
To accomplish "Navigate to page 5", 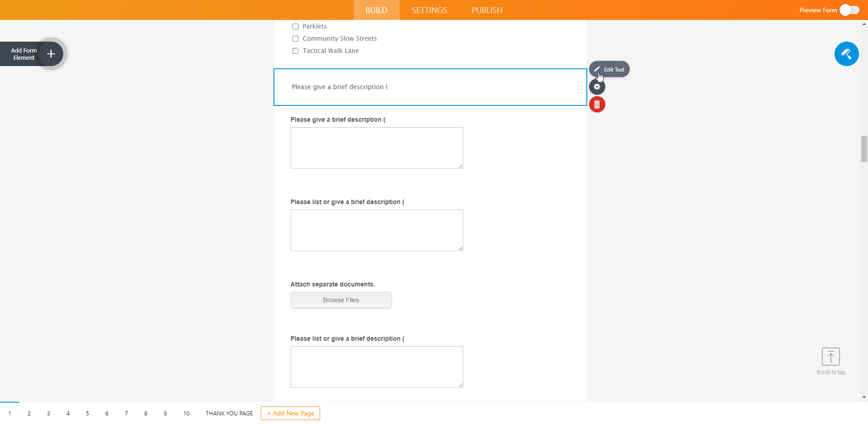I will 87,413.
